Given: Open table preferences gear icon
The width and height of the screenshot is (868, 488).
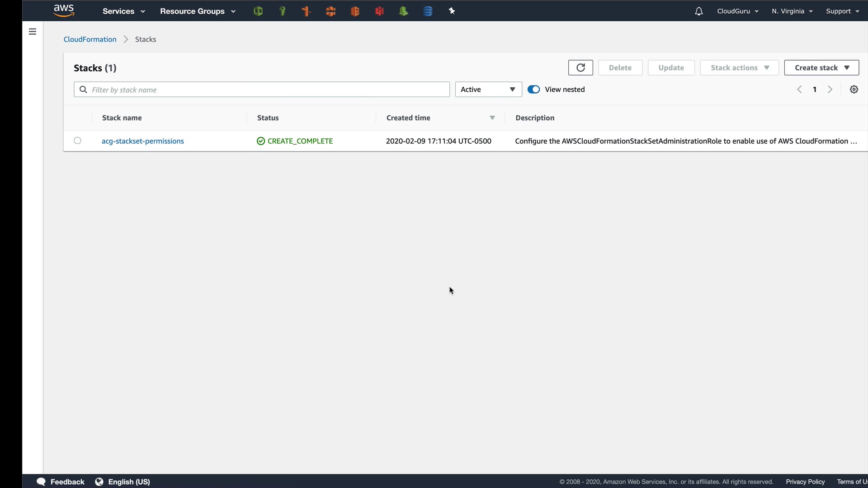Looking at the screenshot, I should click(x=854, y=89).
